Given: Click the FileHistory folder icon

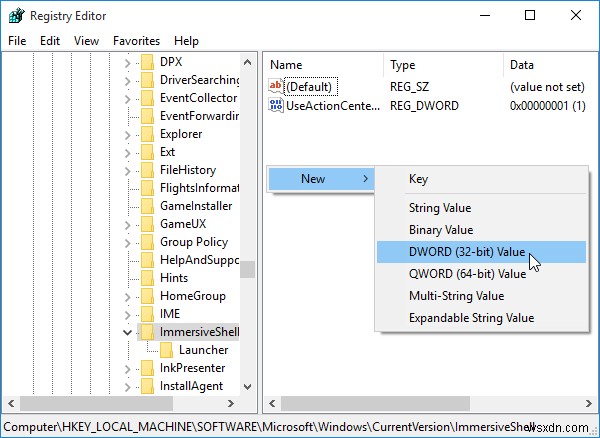Looking at the screenshot, I should point(148,170).
